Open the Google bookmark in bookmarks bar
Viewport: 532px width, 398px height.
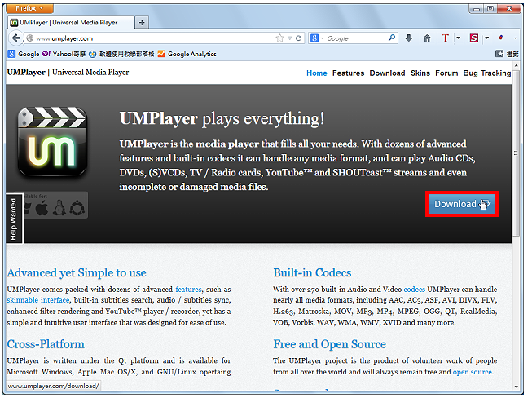point(24,54)
